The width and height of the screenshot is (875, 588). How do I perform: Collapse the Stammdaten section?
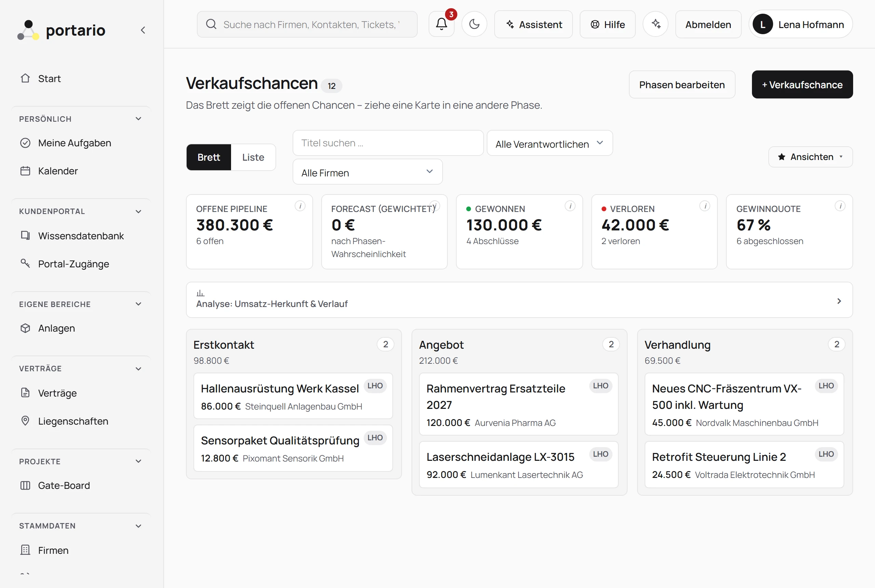tap(82, 526)
